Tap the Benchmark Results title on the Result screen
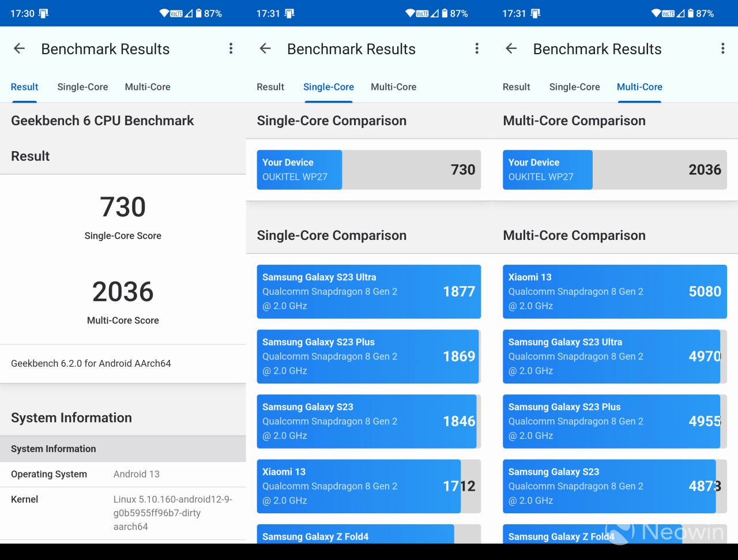Image resolution: width=738 pixels, height=560 pixels. click(106, 49)
